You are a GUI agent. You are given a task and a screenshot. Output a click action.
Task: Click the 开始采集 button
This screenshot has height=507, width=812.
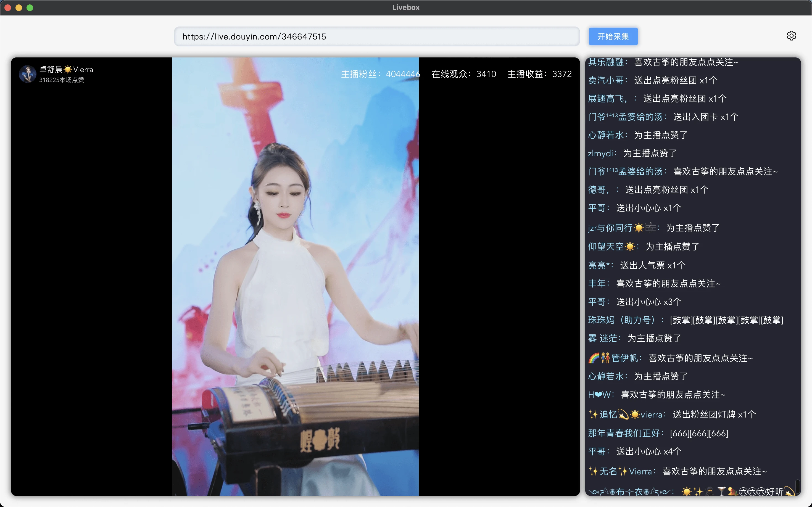pyautogui.click(x=613, y=36)
